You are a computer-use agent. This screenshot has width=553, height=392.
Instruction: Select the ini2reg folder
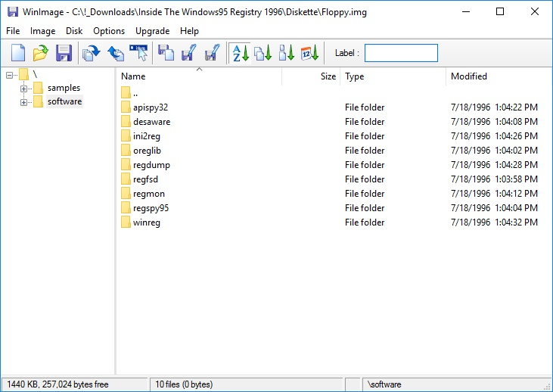[147, 136]
